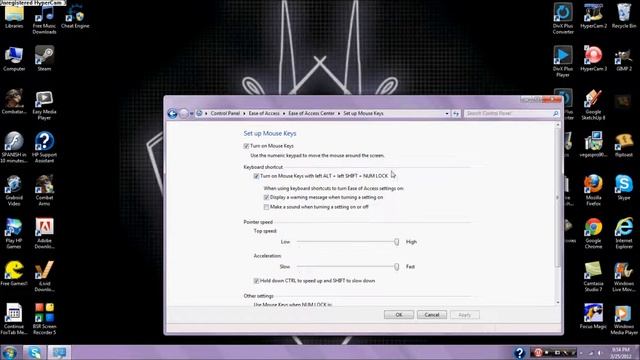Image resolution: width=640 pixels, height=360 pixels.
Task: Expand arrow after Control Panel breadcrumb
Action: click(x=244, y=113)
